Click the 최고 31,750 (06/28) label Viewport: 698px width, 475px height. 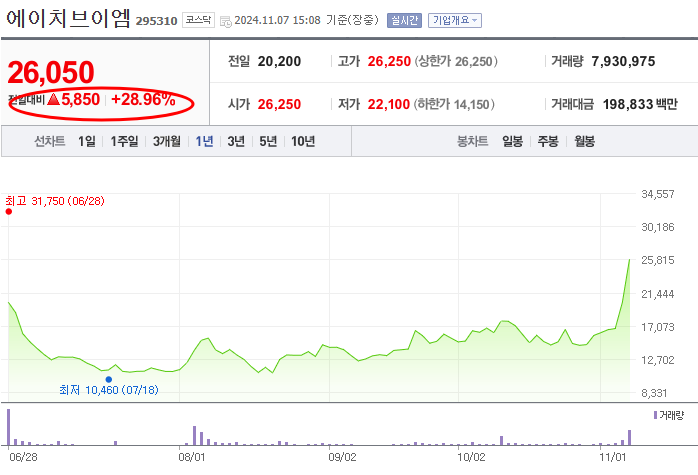tap(55, 201)
